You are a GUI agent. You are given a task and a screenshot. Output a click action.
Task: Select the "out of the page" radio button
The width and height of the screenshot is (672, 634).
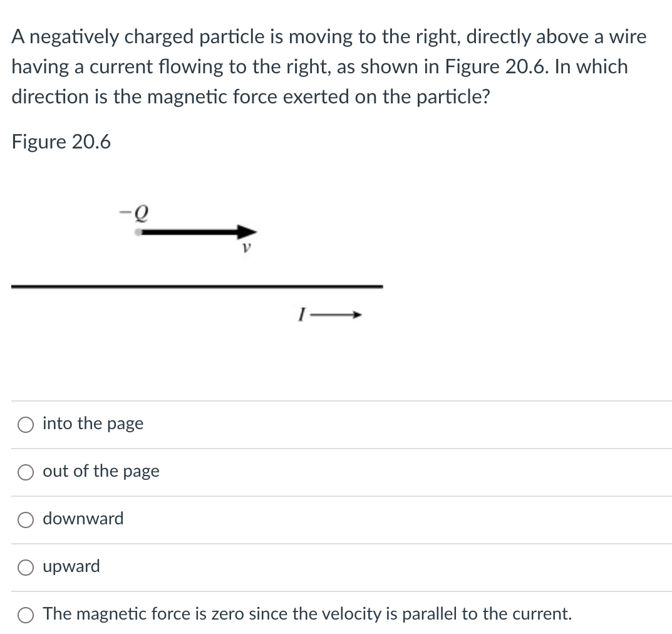click(x=25, y=472)
